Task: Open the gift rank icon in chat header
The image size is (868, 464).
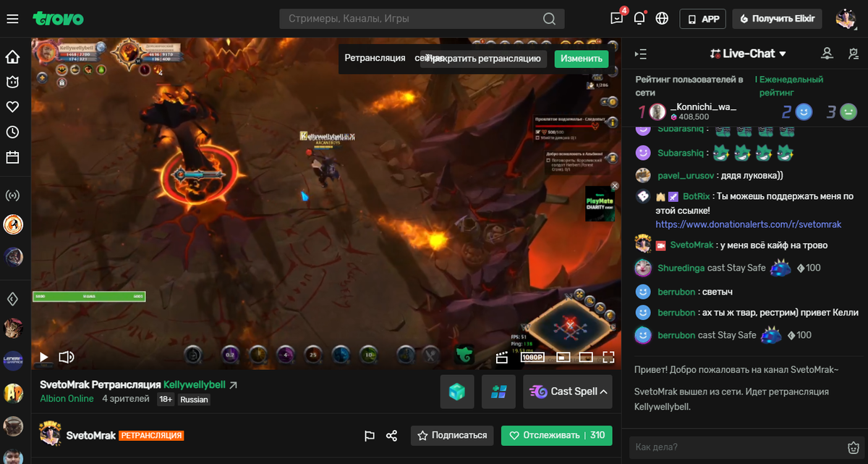Action: (x=854, y=54)
